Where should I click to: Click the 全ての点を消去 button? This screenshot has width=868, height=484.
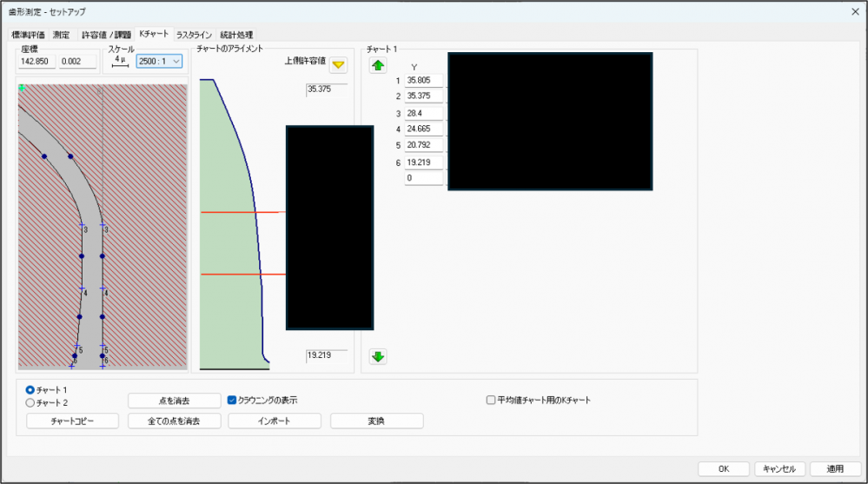tap(174, 421)
